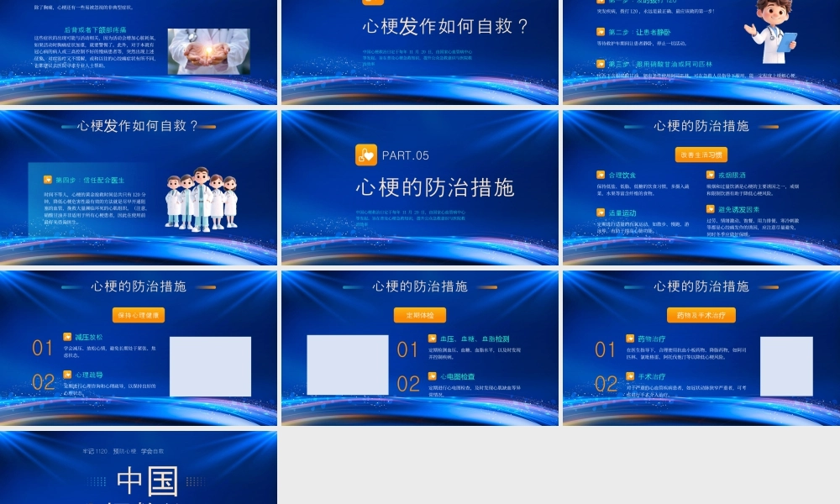Select the slide thumbnail with 定期体检 badge
The height and width of the screenshot is (504, 840).
click(420, 348)
